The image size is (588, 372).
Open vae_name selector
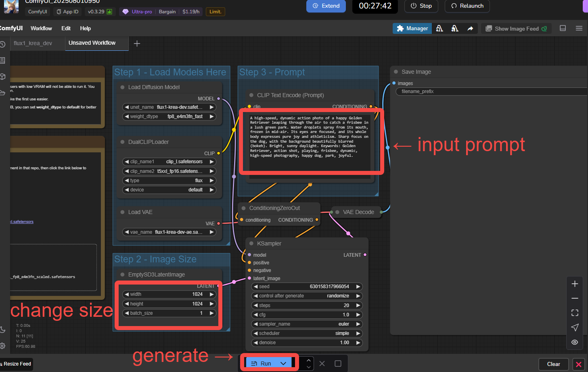coord(169,232)
